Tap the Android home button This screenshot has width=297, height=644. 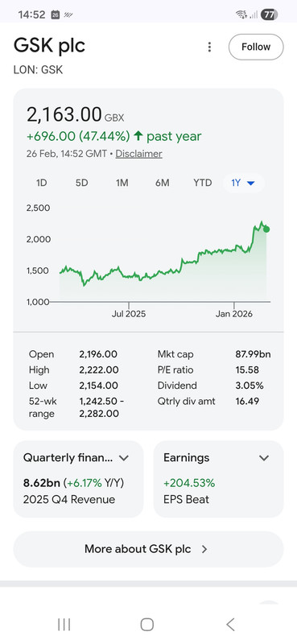[x=147, y=625]
